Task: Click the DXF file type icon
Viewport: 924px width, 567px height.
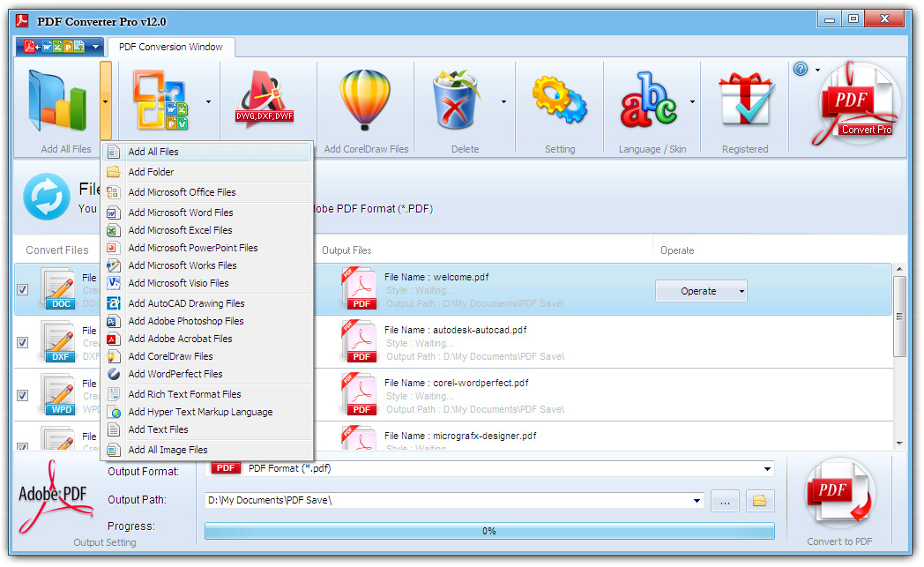Action: 59,341
